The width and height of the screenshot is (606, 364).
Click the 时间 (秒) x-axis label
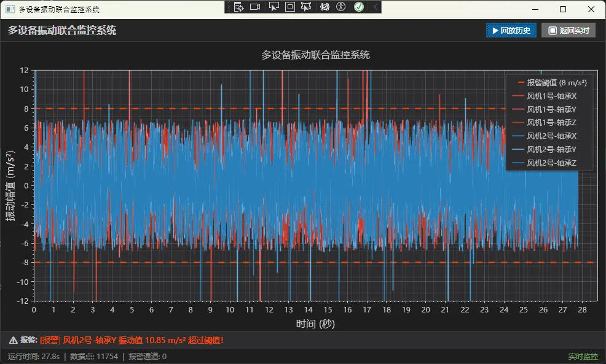pos(315,323)
